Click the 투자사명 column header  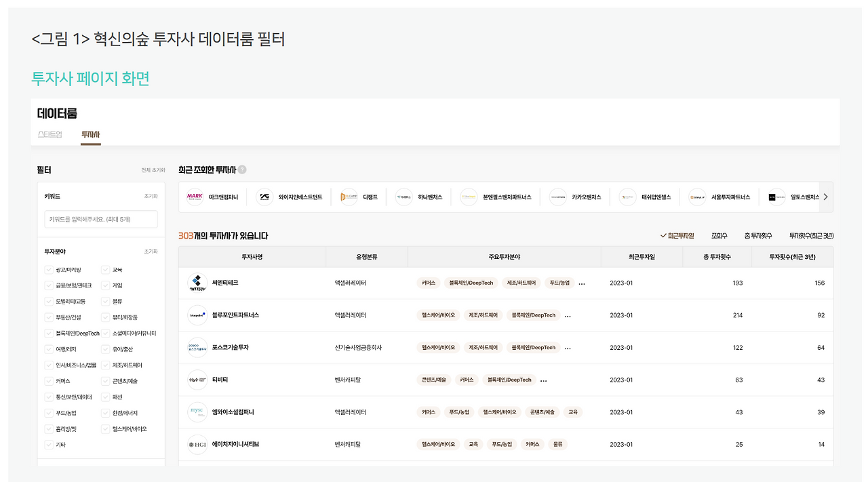[252, 257]
